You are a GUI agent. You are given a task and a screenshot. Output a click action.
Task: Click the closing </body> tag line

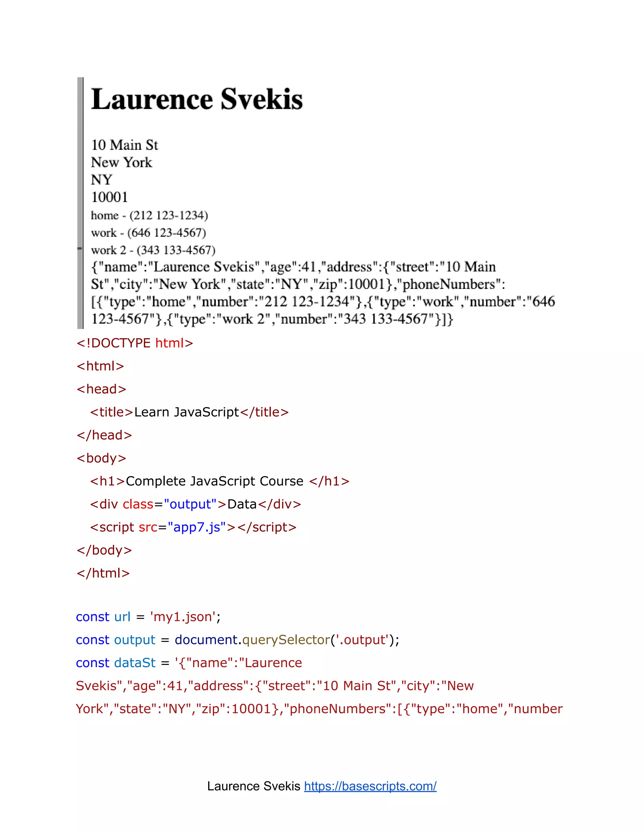pos(104,550)
